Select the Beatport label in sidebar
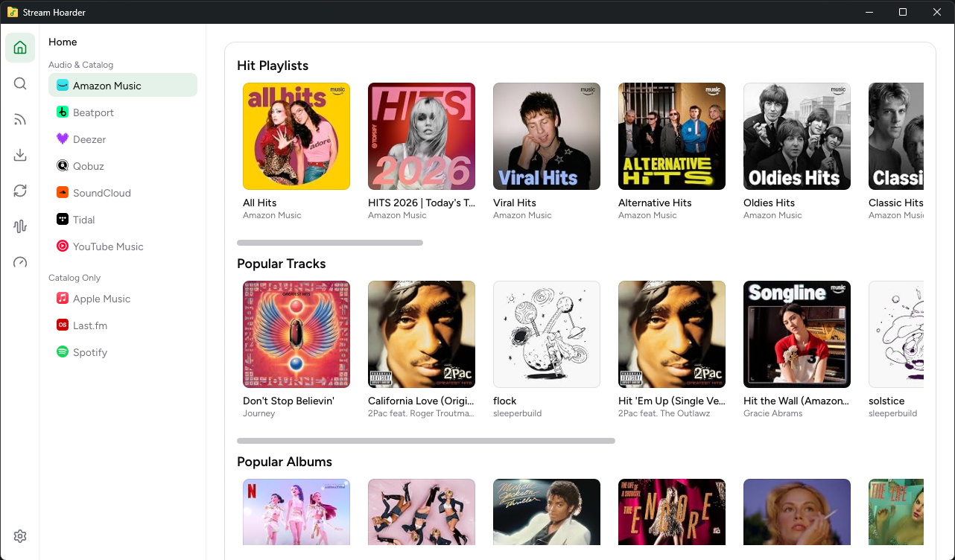This screenshot has width=955, height=560. 93,112
